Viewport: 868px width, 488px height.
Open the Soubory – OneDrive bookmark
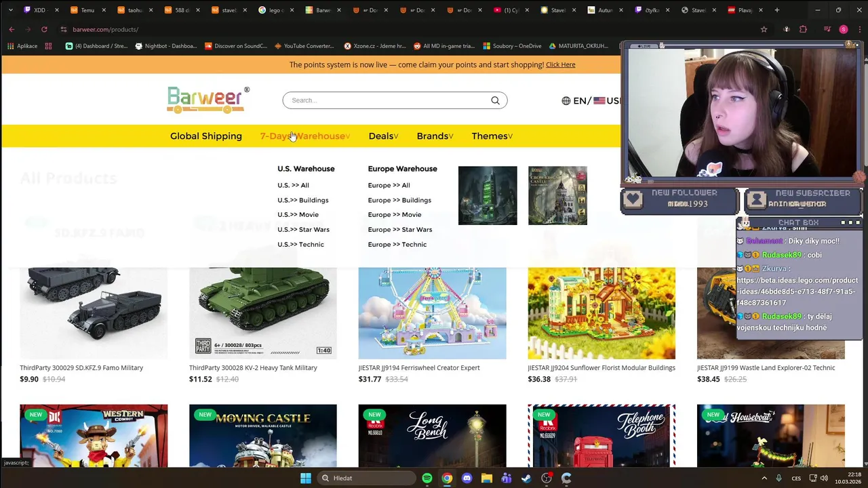pyautogui.click(x=512, y=46)
